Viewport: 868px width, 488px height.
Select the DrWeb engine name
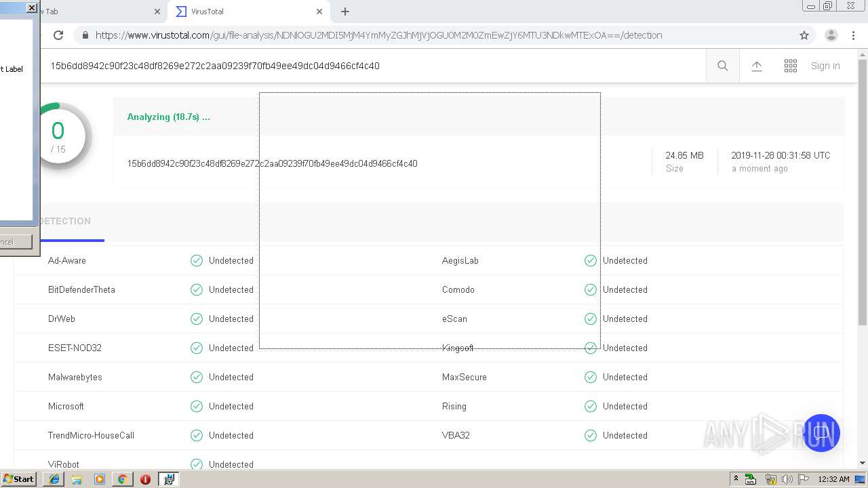[62, 319]
